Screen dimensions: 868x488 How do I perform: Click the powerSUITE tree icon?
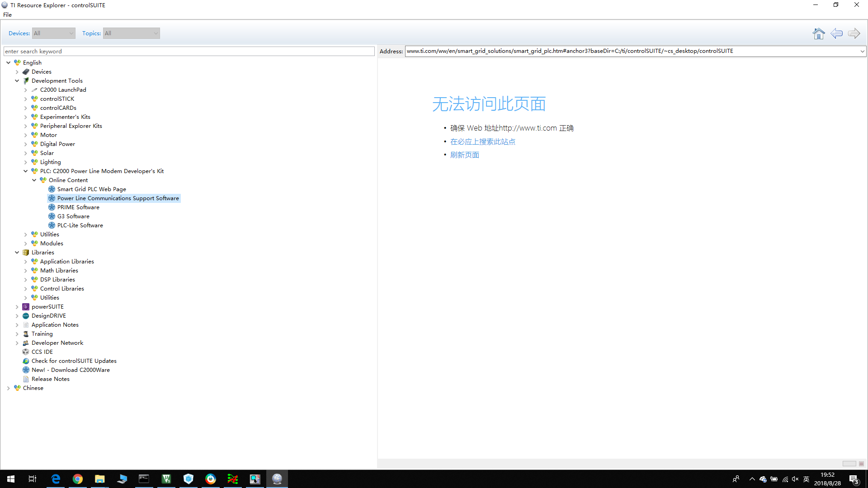pyautogui.click(x=26, y=307)
